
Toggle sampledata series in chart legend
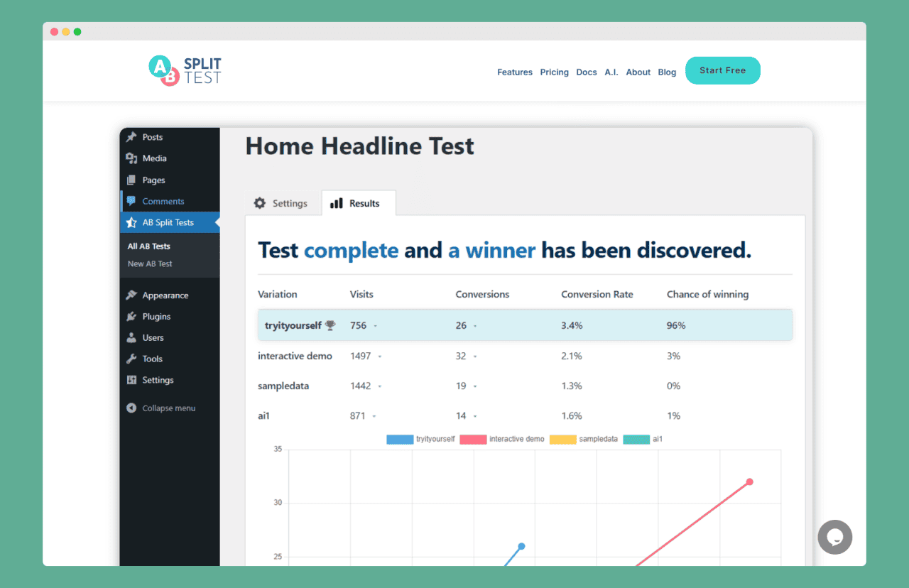click(x=584, y=440)
